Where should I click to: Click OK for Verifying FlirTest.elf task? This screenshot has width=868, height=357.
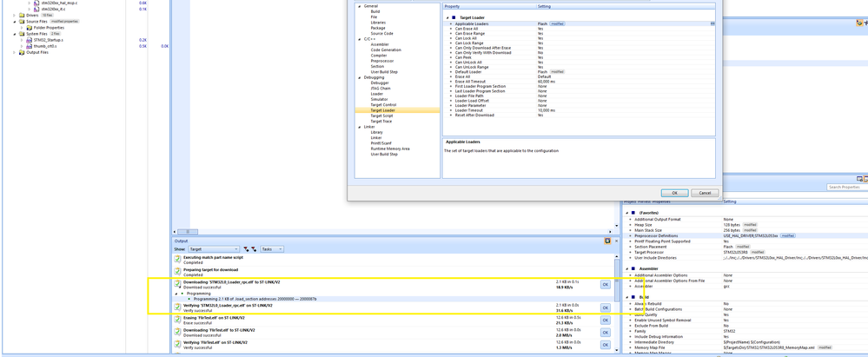(x=605, y=345)
